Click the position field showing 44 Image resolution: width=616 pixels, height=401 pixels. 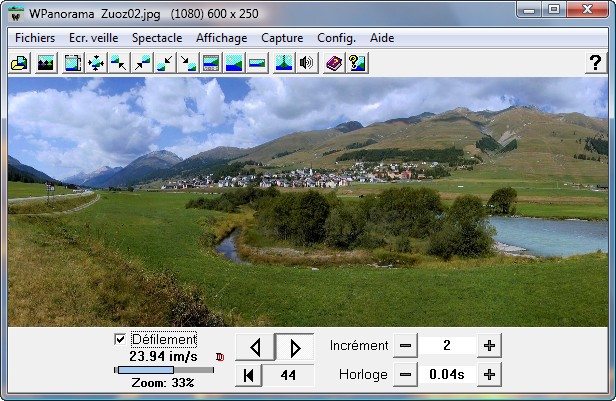click(x=288, y=375)
